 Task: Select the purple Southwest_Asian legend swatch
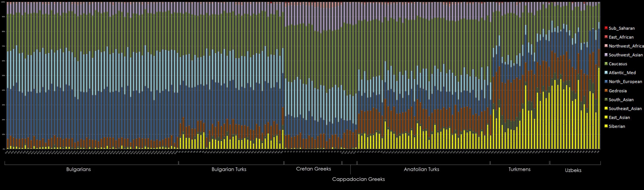click(606, 55)
